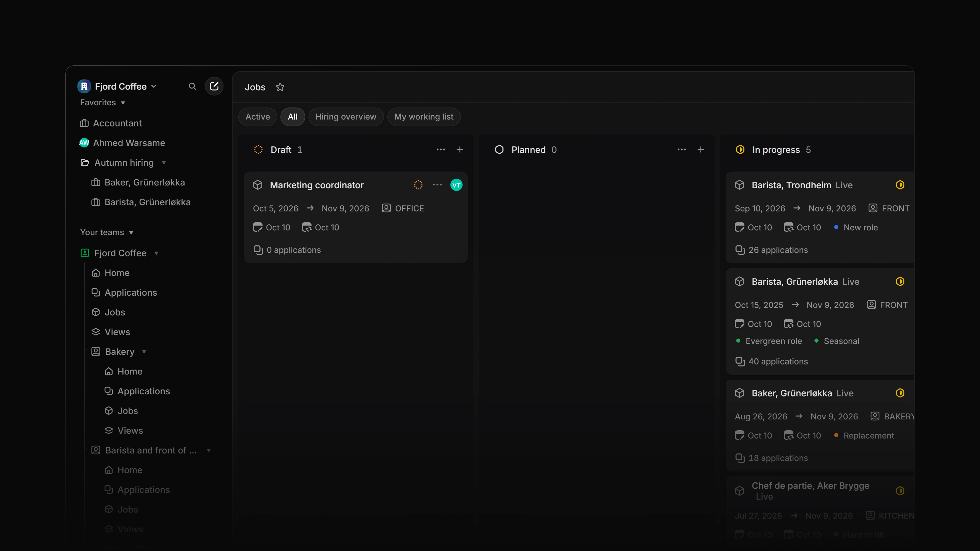Screen dimensions: 980x551
Task: Open the My working list tab
Action: point(424,117)
